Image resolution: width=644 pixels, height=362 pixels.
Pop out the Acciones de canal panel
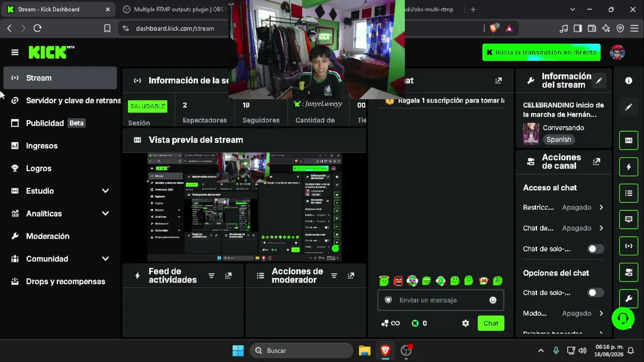click(x=596, y=161)
